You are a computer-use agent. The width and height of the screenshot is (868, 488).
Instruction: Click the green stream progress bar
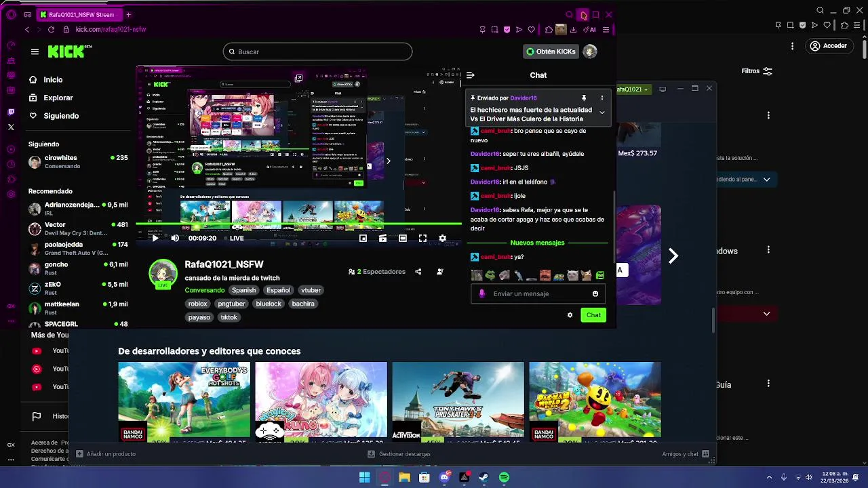click(x=298, y=224)
